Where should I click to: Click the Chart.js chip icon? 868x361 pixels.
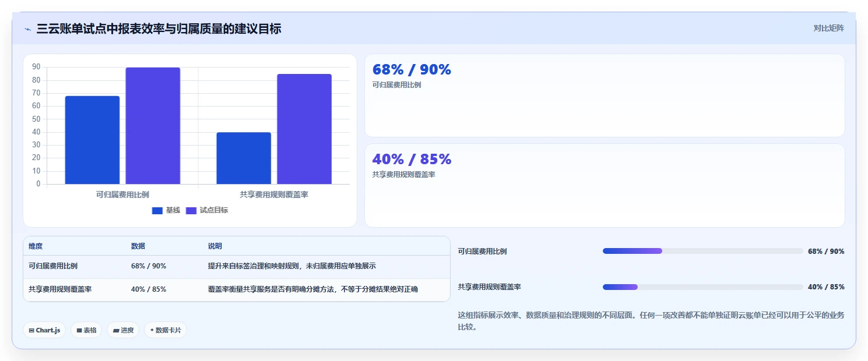[31, 330]
